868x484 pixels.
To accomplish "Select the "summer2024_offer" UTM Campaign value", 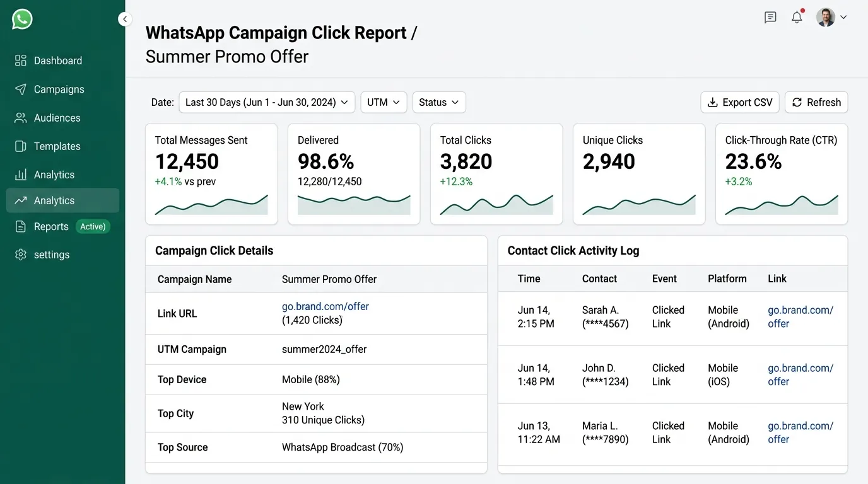I will tap(324, 349).
